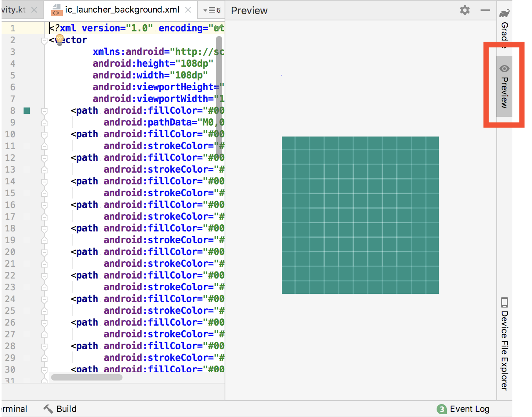The height and width of the screenshot is (417, 532).
Task: Toggle the Terminal tool window
Action: (x=14, y=409)
